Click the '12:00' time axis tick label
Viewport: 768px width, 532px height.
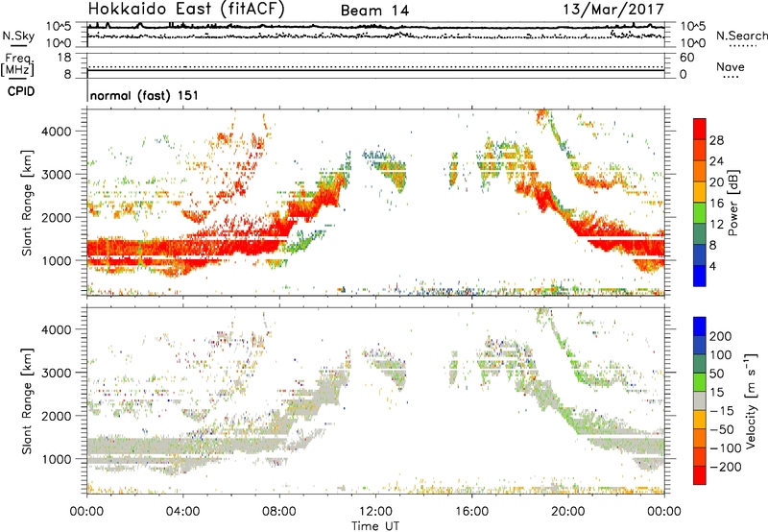375,512
